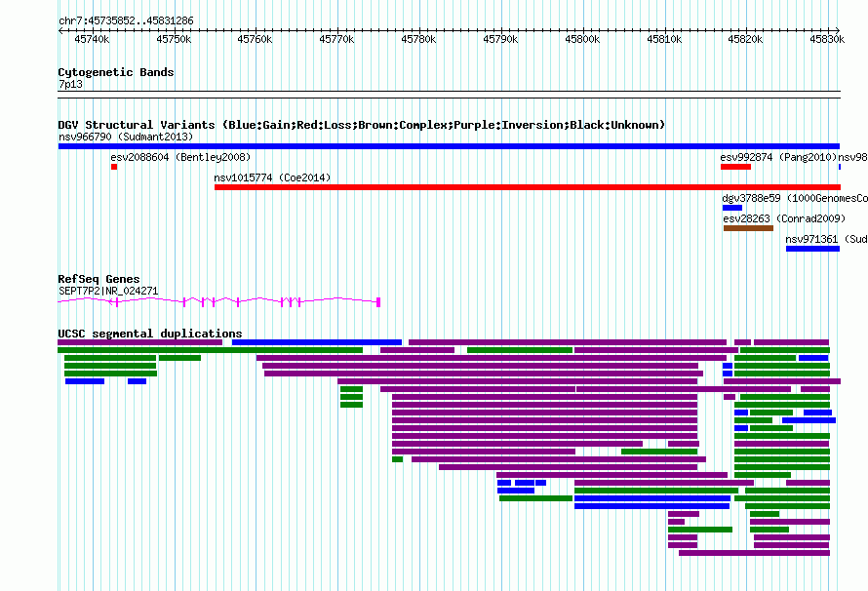This screenshot has height=591, width=868.
Task: Click the RefSeq Genes track title
Action: [x=99, y=279]
